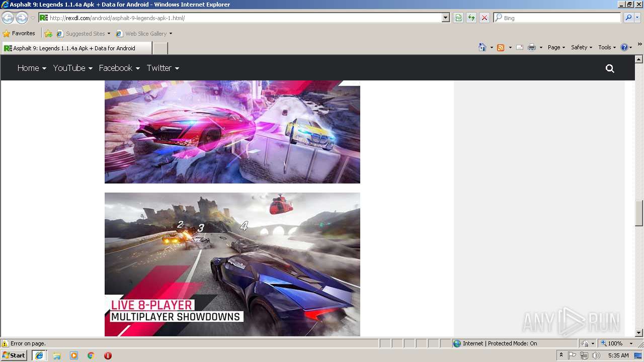Image resolution: width=644 pixels, height=362 pixels.
Task: Expand the address bar history dropdown
Action: tap(446, 18)
